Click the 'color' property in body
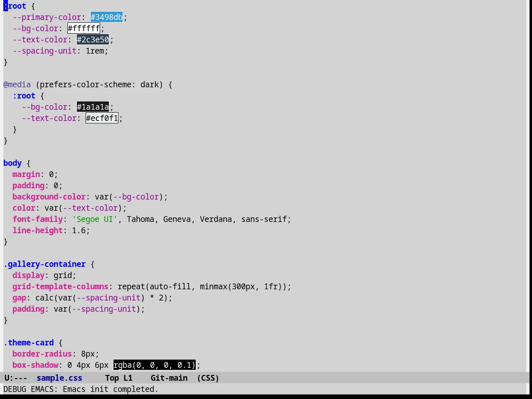This screenshot has width=532, height=399. pyautogui.click(x=24, y=208)
